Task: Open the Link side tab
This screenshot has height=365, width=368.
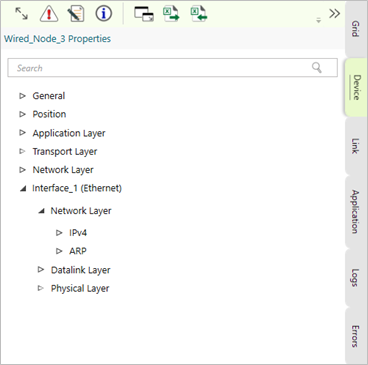Action: click(356, 146)
